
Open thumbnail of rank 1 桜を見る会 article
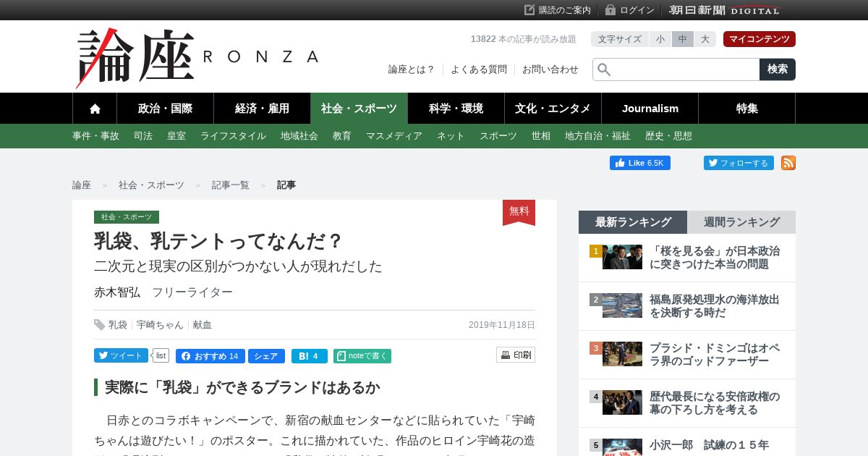(x=622, y=257)
